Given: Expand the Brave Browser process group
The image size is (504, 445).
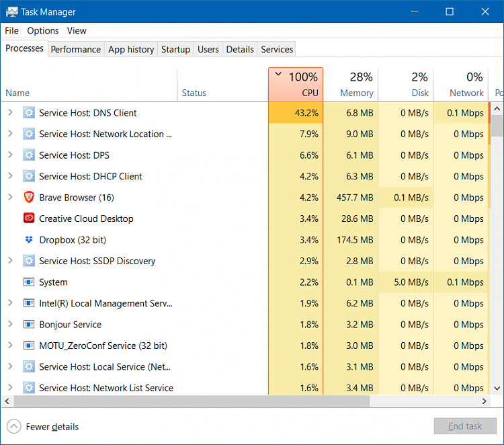Looking at the screenshot, I should coord(10,198).
